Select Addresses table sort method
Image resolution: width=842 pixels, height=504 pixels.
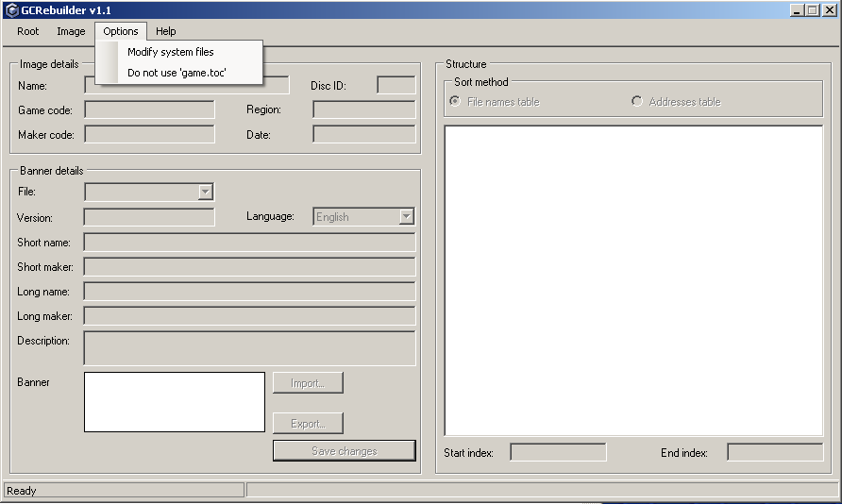click(637, 101)
